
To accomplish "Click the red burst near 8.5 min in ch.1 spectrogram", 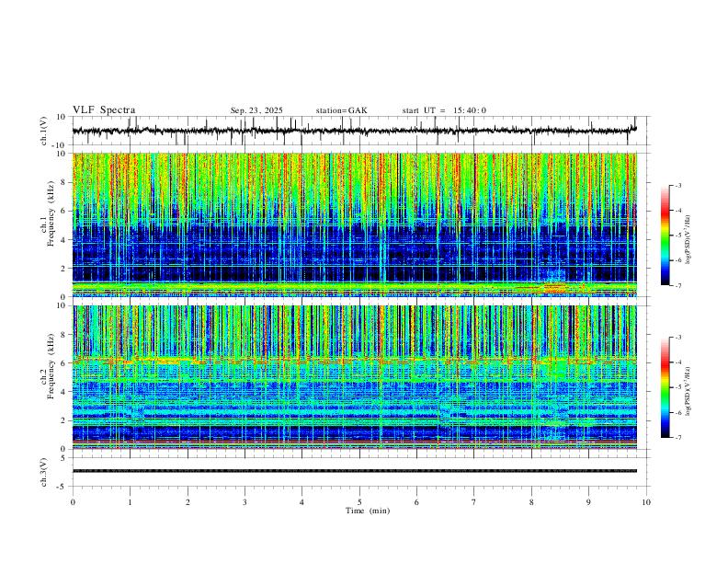I will [x=553, y=288].
